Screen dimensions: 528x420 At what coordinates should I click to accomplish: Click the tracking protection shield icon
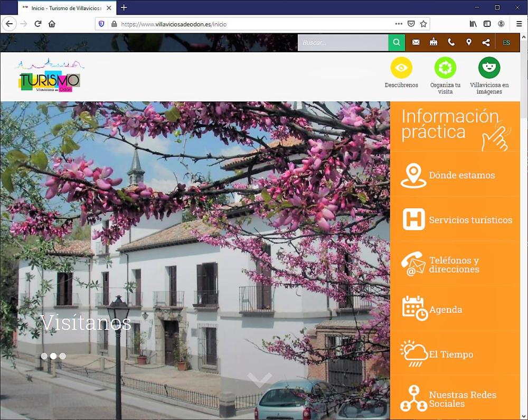click(x=101, y=24)
